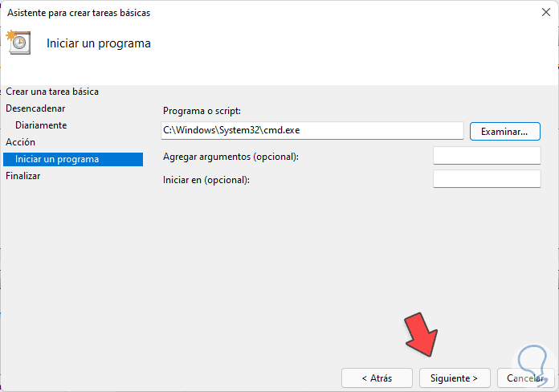Click the 'Programa o script' path field
The height and width of the screenshot is (392, 559).
point(312,130)
